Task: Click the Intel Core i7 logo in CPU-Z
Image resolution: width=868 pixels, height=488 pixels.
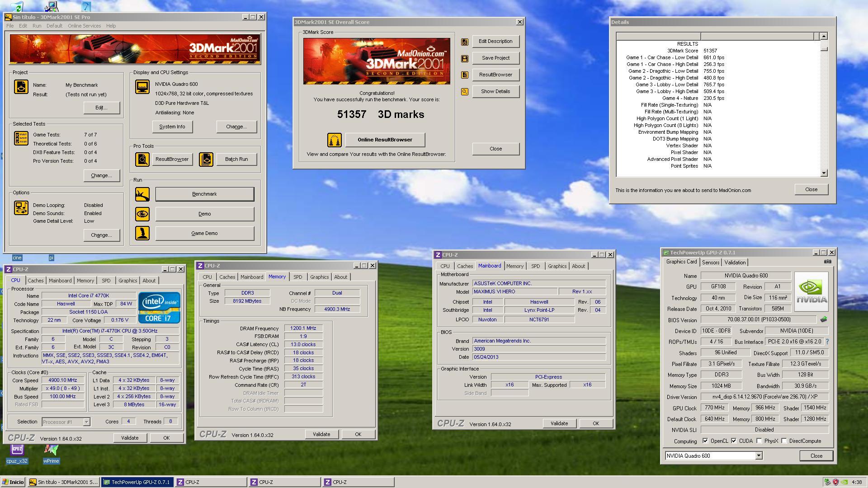Action: (x=159, y=307)
